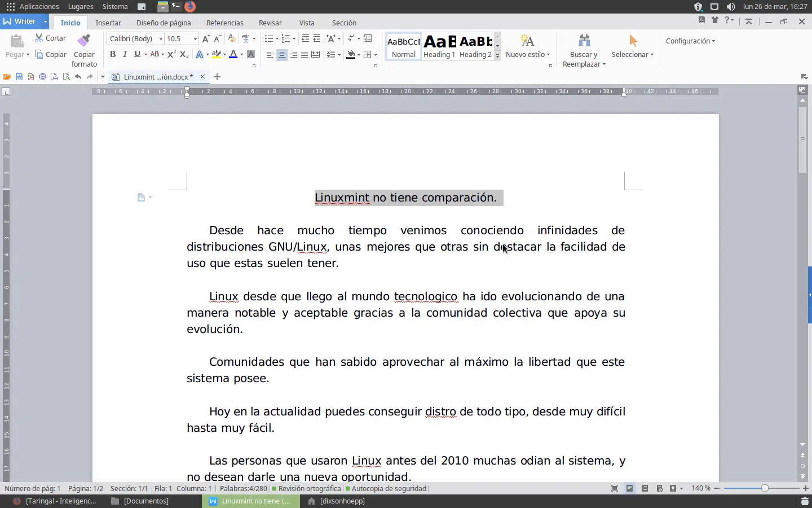Viewport: 812px width, 508px height.
Task: Click the Nuevo estilo icon
Action: click(527, 41)
